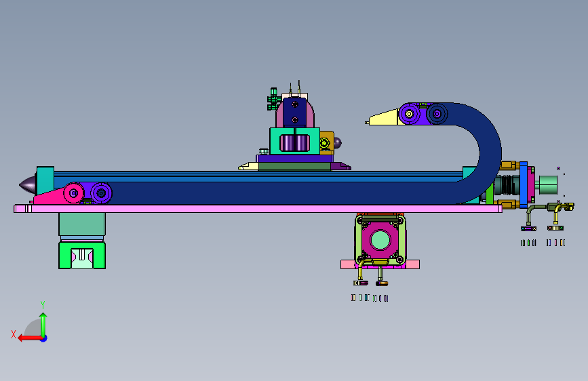
Task: Select the dark blue roller on upper chain
Action: click(437, 114)
